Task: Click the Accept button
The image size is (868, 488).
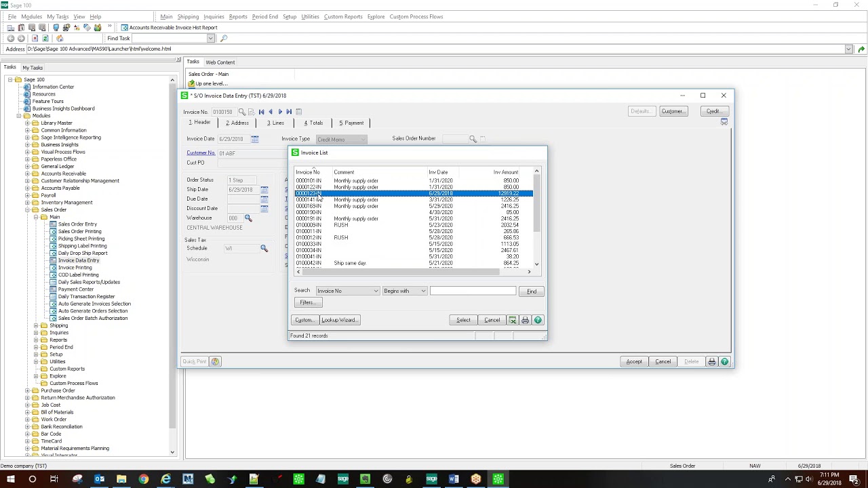Action: coord(634,362)
